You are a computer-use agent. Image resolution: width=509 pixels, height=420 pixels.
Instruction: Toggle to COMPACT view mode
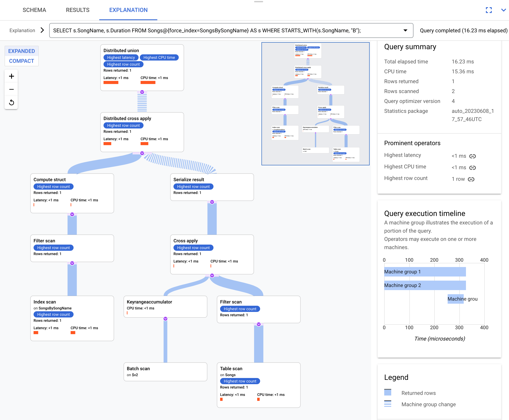(x=21, y=61)
